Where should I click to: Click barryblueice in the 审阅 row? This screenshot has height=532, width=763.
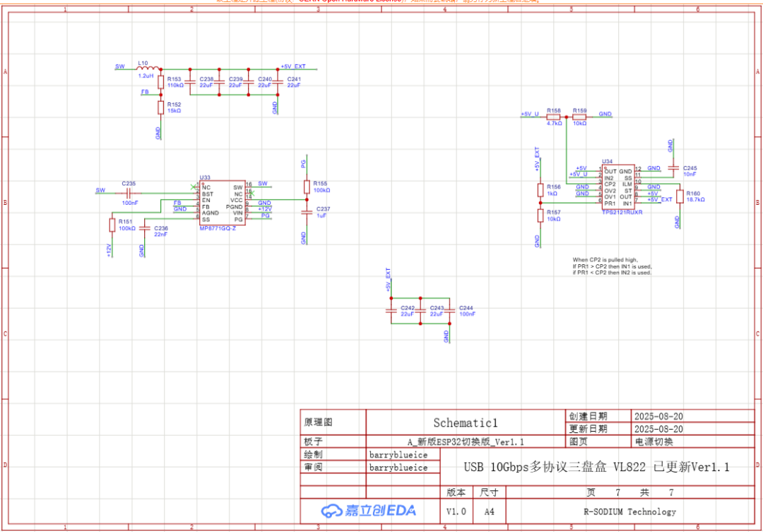(x=398, y=467)
